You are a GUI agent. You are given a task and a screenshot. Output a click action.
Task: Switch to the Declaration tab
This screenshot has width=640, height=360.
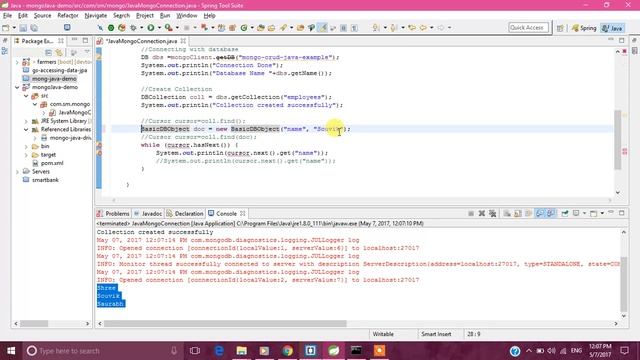click(x=184, y=213)
